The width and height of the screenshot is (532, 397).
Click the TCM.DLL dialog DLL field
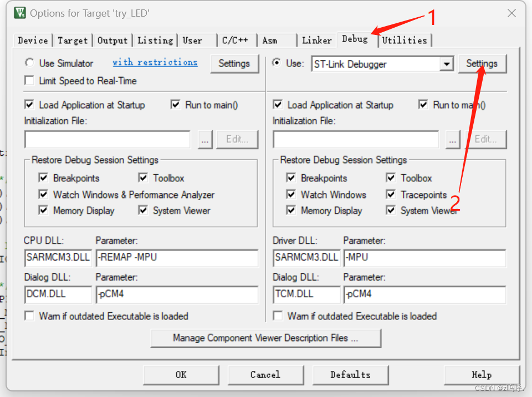(x=306, y=294)
